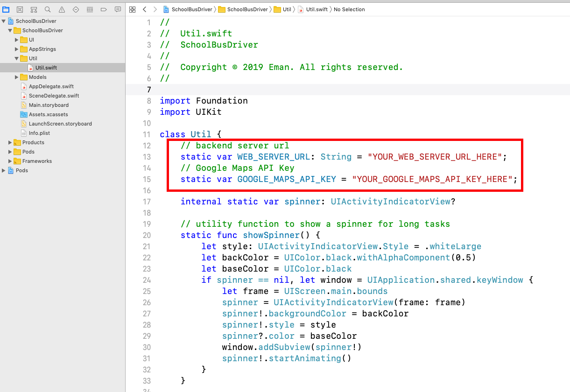The image size is (570, 392).
Task: Open the Report navigator speech bubble
Action: click(117, 9)
